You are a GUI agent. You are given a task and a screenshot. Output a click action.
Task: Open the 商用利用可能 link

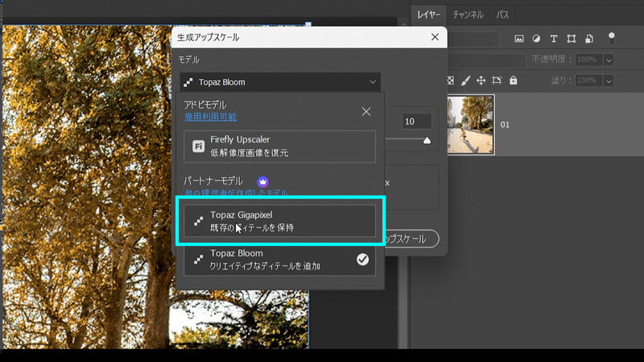click(x=210, y=117)
